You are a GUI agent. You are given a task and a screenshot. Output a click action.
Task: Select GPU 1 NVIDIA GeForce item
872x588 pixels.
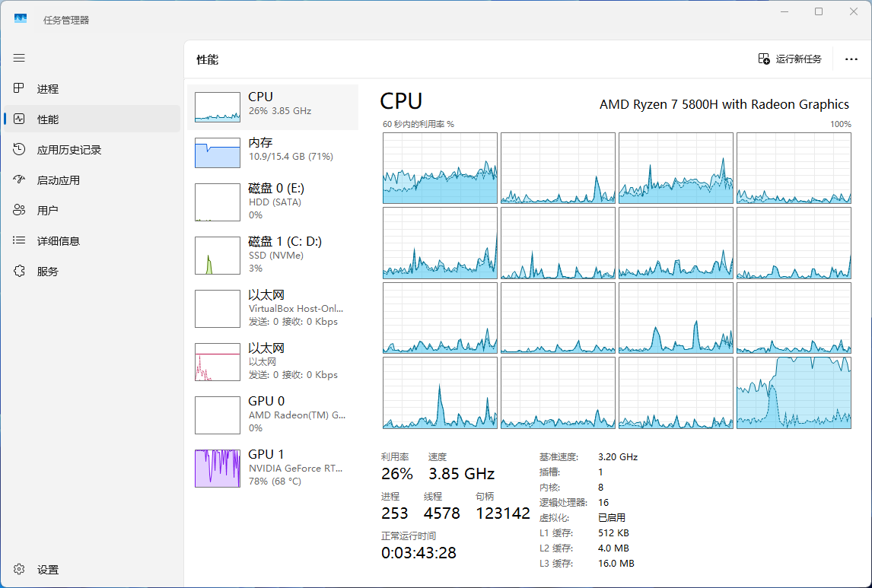click(x=272, y=469)
